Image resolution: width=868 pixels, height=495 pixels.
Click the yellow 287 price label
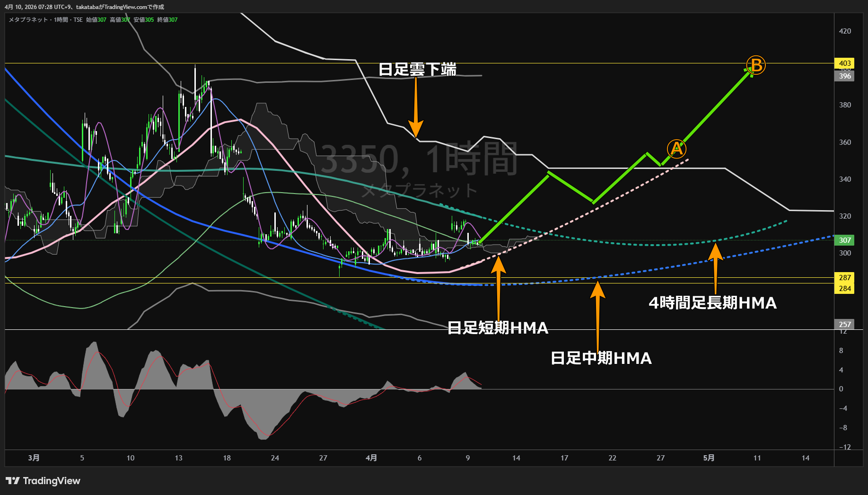[844, 278]
